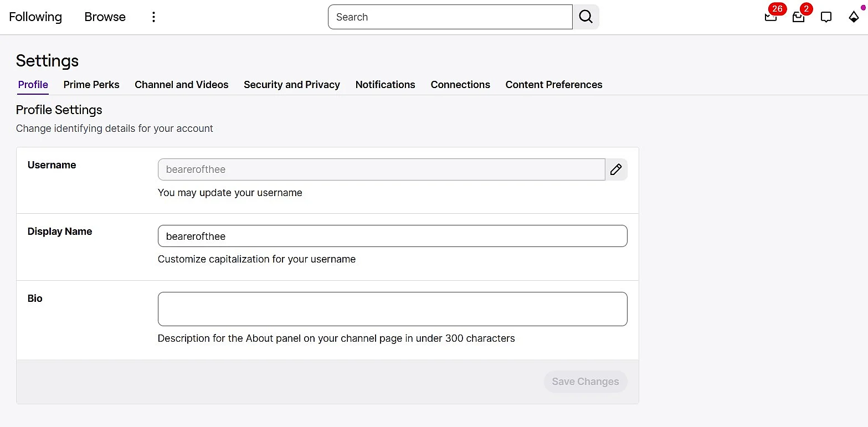Go to the Connections tab
This screenshot has height=427, width=868.
click(460, 85)
